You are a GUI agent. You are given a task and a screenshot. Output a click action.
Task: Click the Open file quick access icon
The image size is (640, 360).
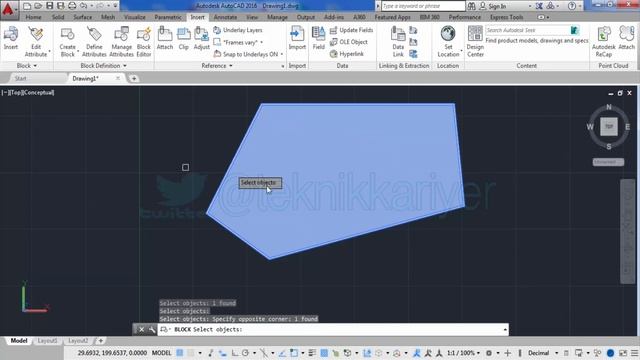pyautogui.click(x=38, y=6)
